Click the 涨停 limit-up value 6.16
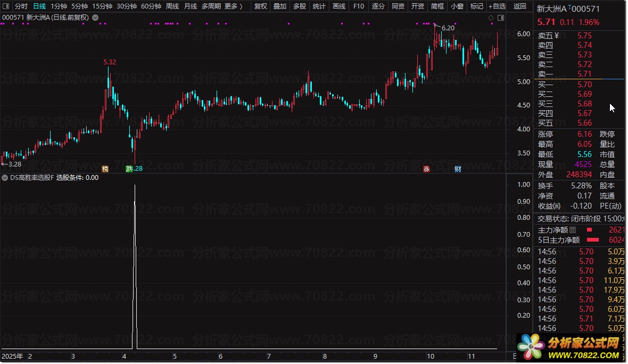Screen dimensions: 628x364 click(x=584, y=134)
